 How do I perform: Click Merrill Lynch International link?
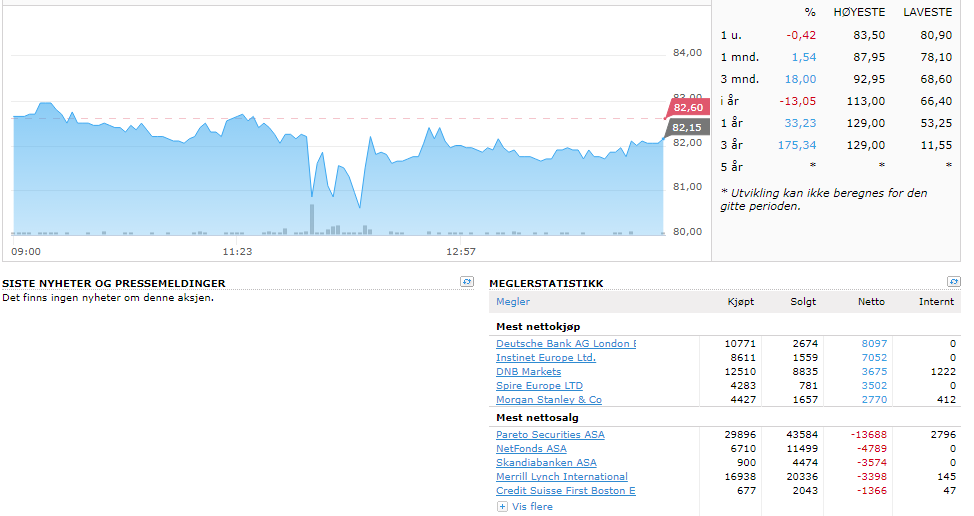pos(561,477)
